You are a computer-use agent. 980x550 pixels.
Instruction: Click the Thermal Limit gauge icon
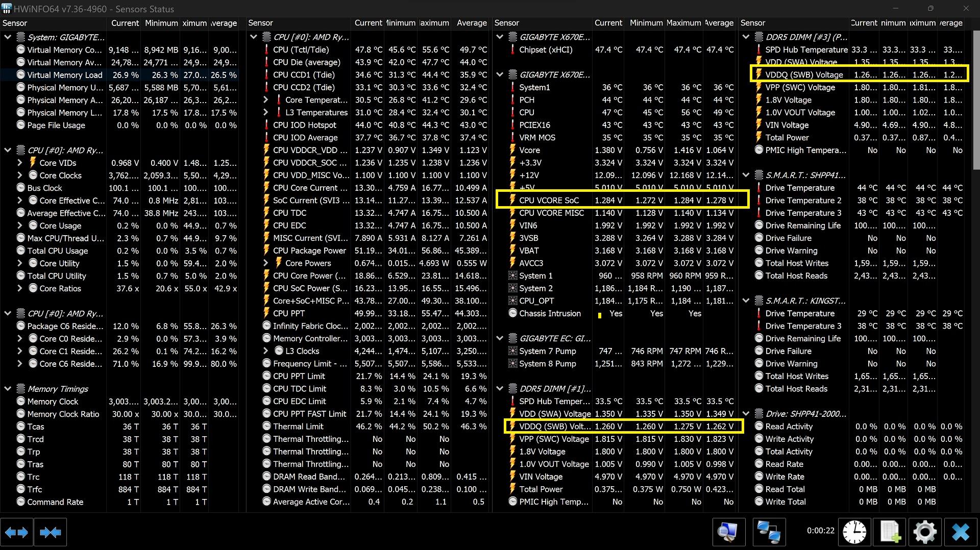point(266,426)
